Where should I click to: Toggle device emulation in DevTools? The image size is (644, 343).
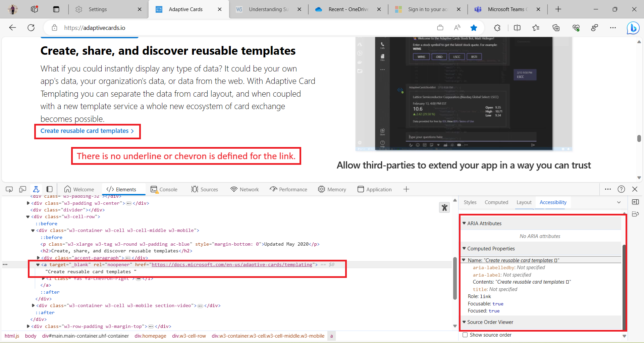click(x=22, y=189)
